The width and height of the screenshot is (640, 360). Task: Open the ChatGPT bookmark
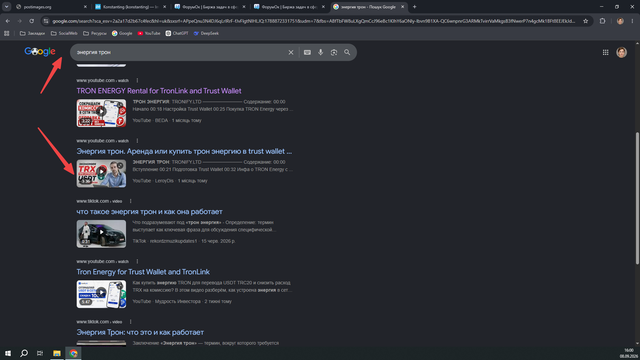pyautogui.click(x=177, y=33)
